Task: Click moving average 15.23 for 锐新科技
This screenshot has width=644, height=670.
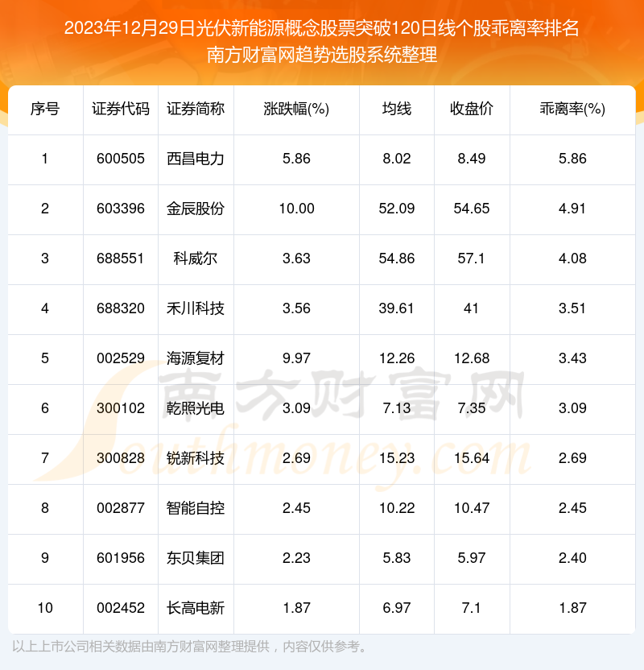Action: (x=397, y=458)
